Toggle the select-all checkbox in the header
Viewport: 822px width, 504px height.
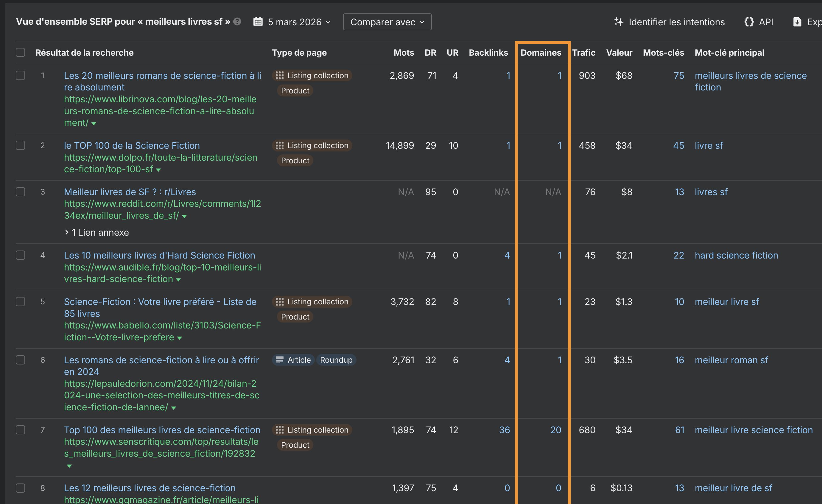(x=20, y=52)
